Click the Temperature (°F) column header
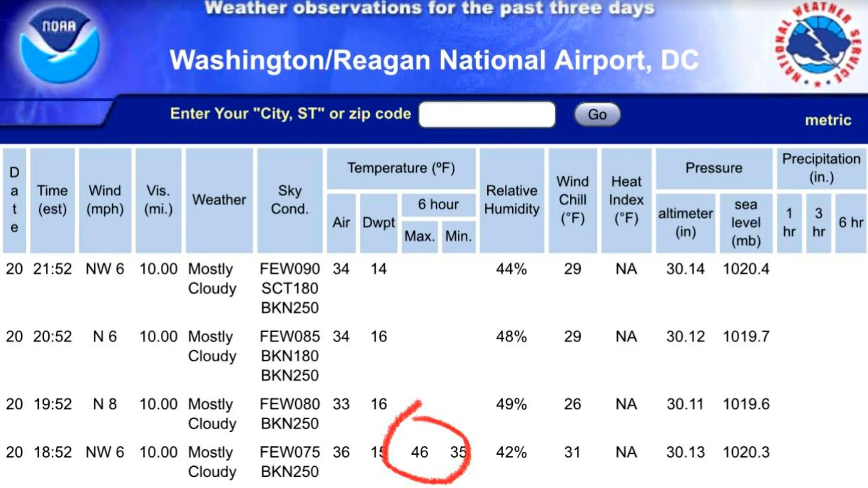The height and width of the screenshot is (488, 868). (x=401, y=168)
